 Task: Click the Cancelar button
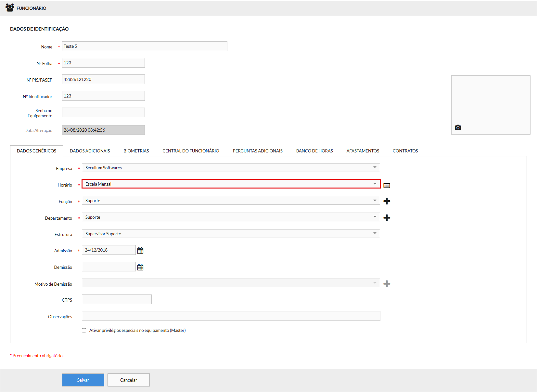pyautogui.click(x=129, y=380)
